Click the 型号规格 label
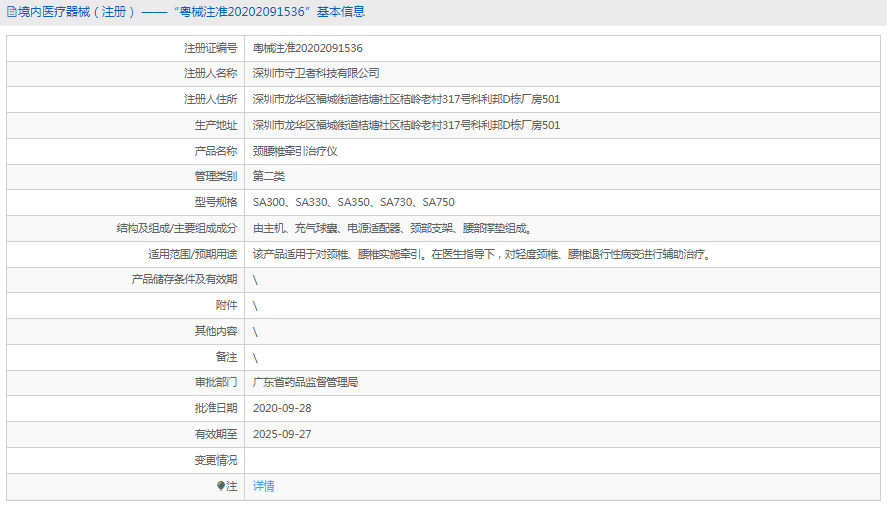Viewport: 887px width, 508px height. click(216, 202)
